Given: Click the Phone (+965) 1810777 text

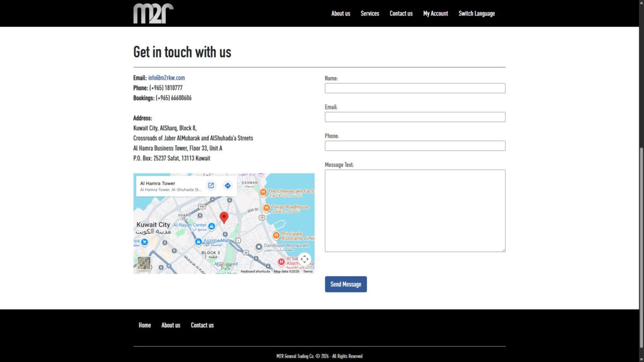Looking at the screenshot, I should (158, 88).
